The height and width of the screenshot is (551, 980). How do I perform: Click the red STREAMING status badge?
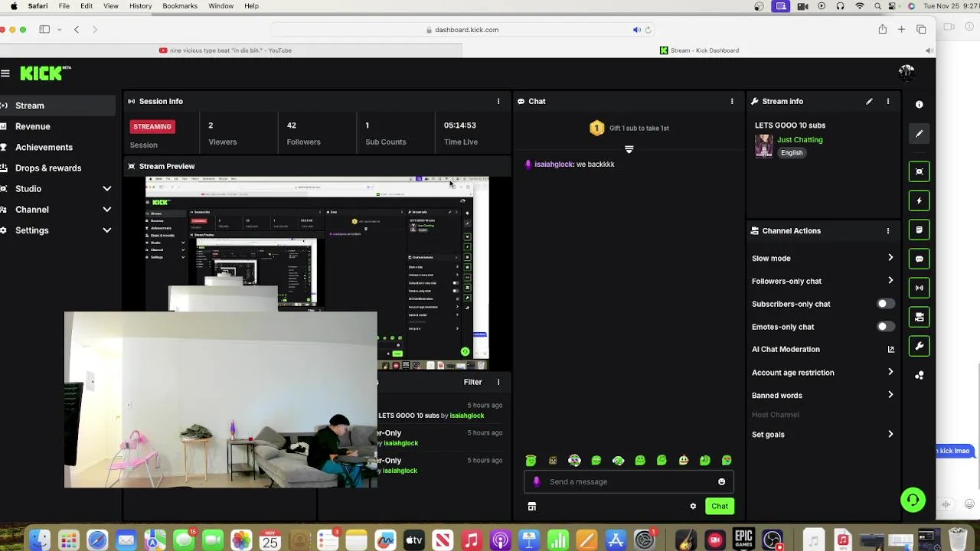tap(152, 126)
